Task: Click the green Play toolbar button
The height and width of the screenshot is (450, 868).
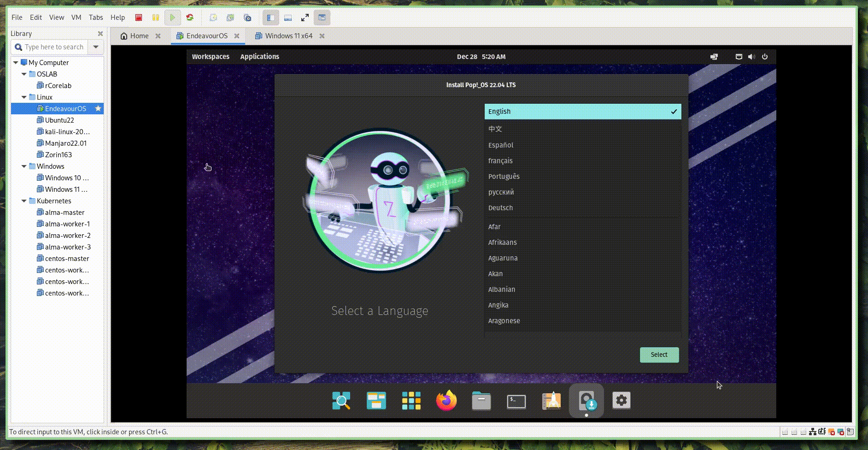Action: point(173,18)
